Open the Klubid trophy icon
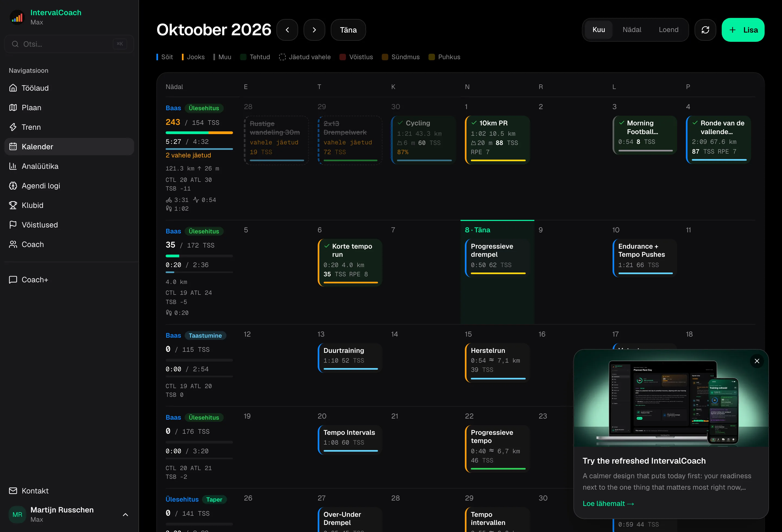782x532 pixels. 13,205
